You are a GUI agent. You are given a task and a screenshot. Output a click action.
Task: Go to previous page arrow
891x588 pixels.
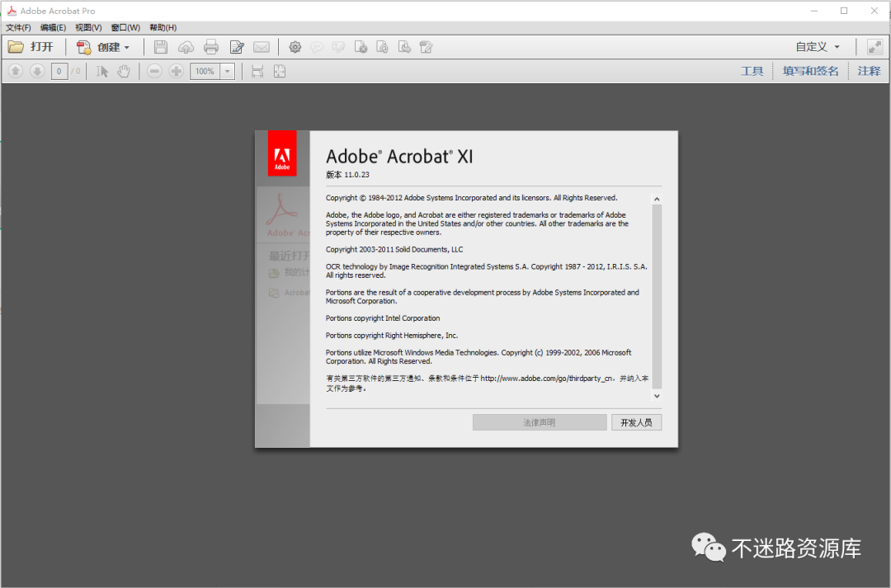16,71
